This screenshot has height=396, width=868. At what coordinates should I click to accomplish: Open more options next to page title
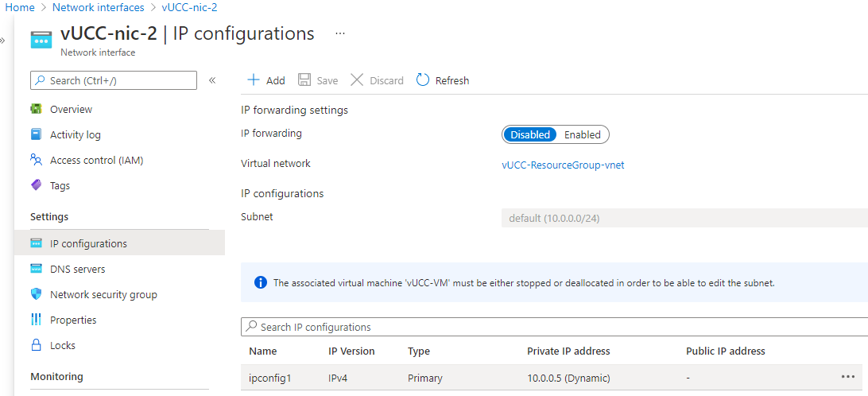[340, 34]
